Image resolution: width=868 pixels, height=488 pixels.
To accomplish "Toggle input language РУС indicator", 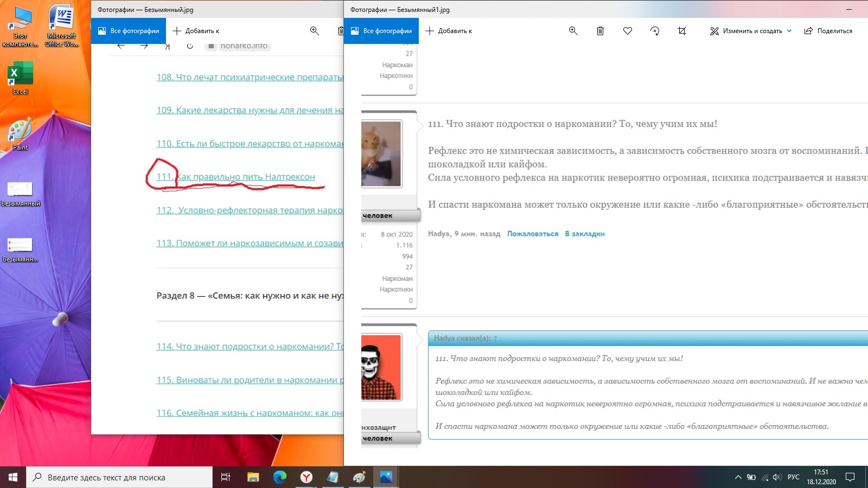I will [793, 477].
